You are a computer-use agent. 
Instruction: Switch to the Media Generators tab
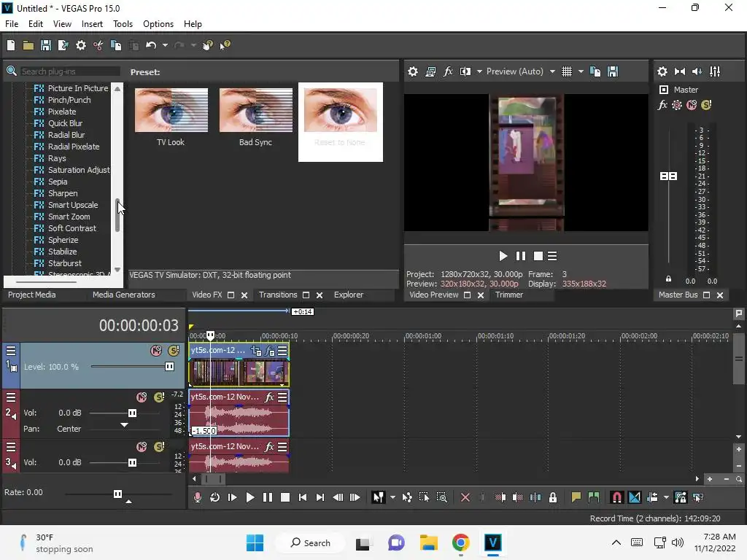tap(124, 295)
